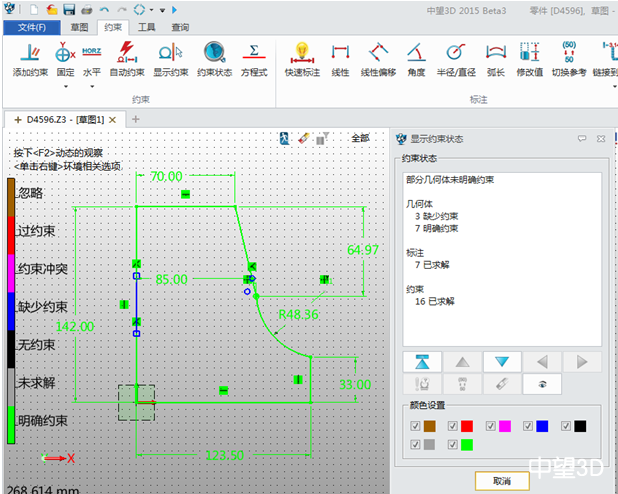Switch to the 工具 ribbon tab
Screen dimensions: 618x494
pos(146,28)
